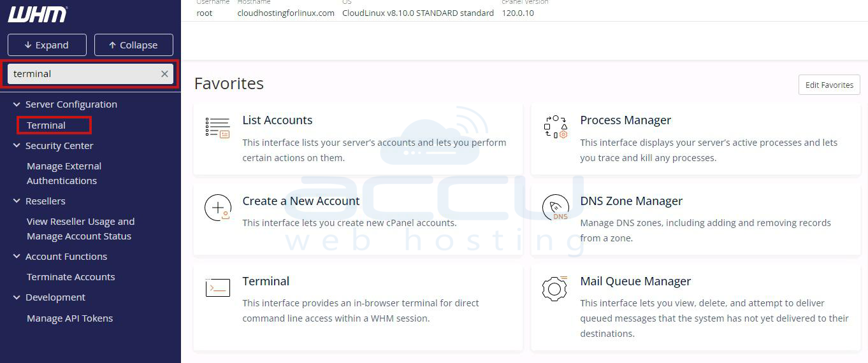Focus the sidebar search field
The height and width of the screenshot is (363, 868).
[84, 74]
